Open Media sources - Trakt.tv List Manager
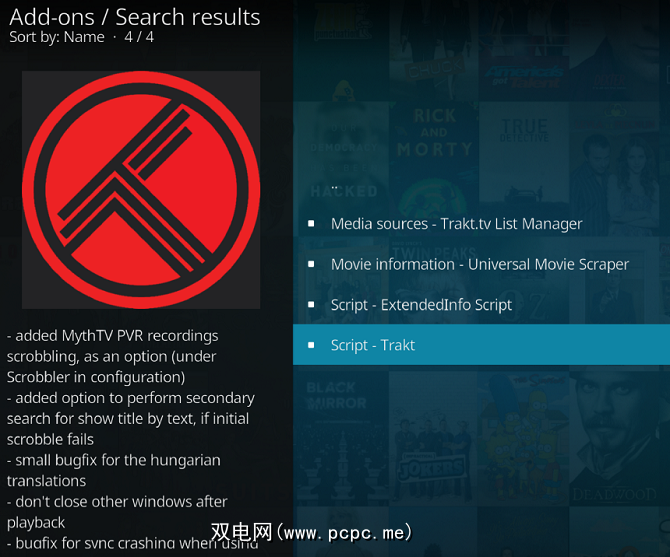The image size is (670, 557). tap(481, 223)
